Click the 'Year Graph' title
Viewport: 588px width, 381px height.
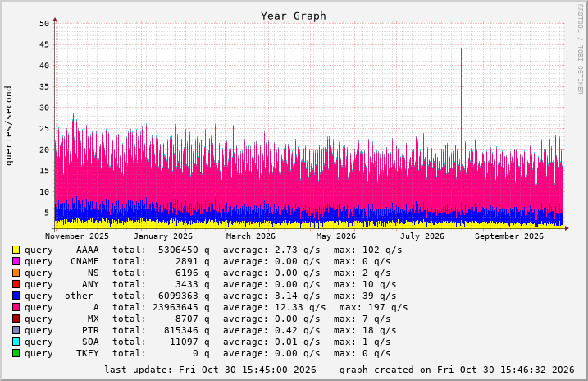point(294,16)
